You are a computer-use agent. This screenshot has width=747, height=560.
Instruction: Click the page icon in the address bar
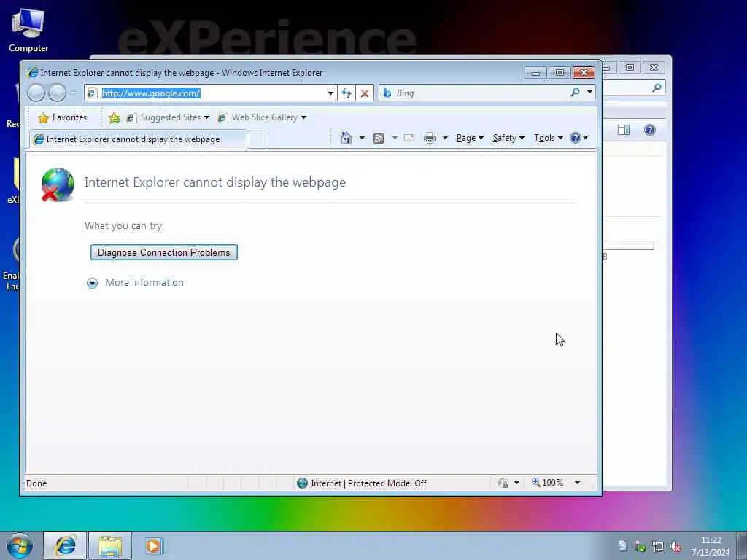click(93, 93)
